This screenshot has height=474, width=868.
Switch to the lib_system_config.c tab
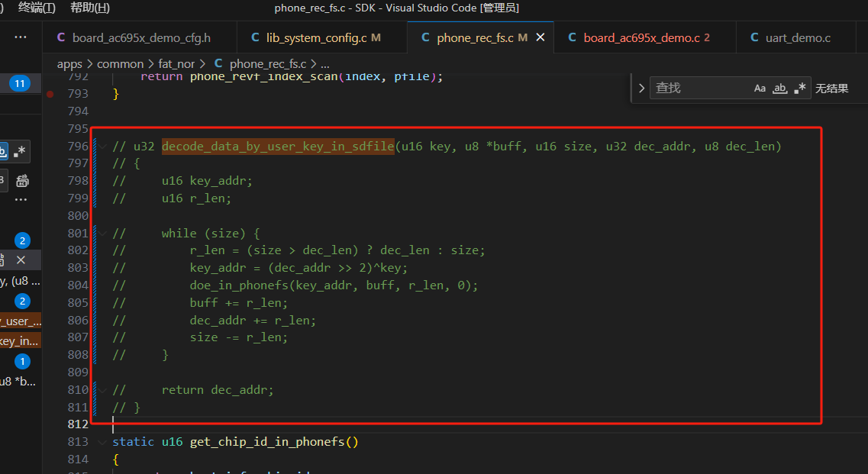322,37
